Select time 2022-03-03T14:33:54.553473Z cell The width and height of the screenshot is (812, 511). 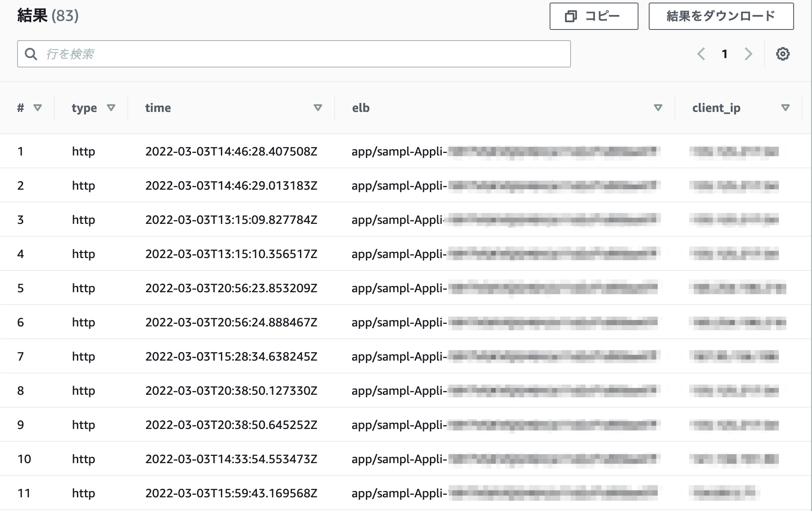[231, 459]
